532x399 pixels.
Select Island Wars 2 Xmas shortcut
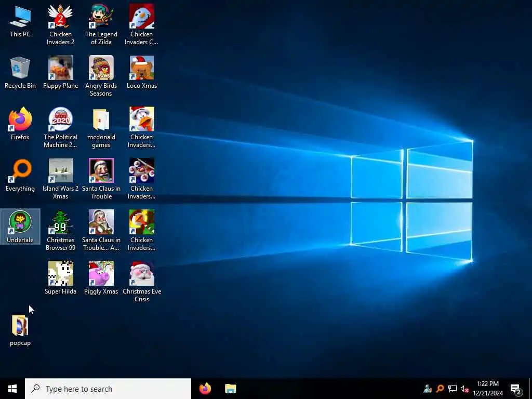[60, 179]
